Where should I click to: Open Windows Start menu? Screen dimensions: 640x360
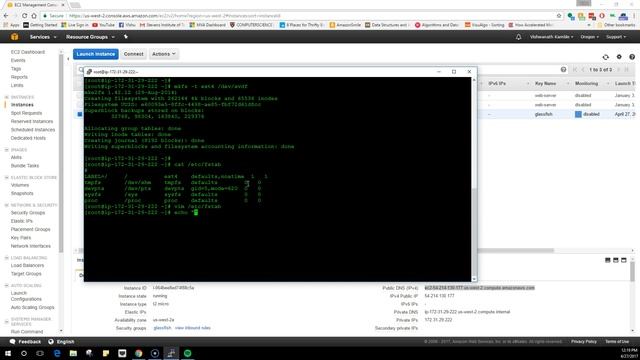pyautogui.click(x=8, y=353)
